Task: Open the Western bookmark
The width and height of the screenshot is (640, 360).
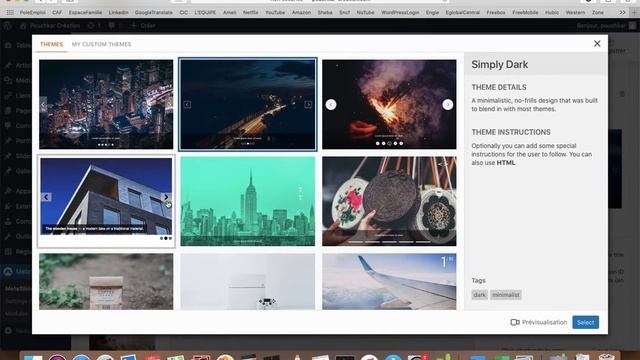Action: (x=575, y=12)
